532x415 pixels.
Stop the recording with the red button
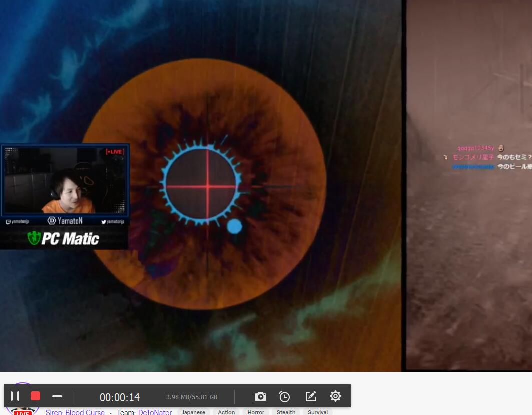tap(36, 396)
